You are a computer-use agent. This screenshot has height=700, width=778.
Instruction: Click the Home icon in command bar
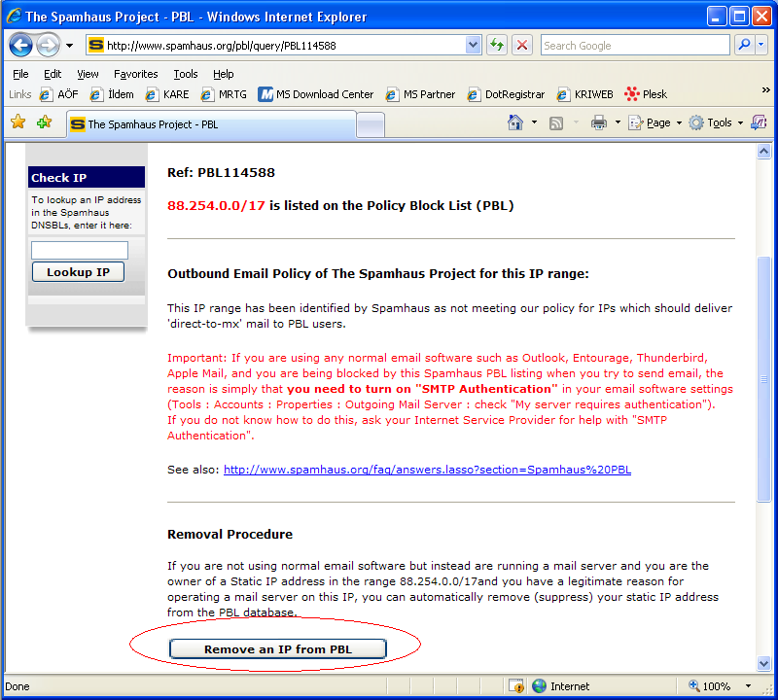[515, 122]
